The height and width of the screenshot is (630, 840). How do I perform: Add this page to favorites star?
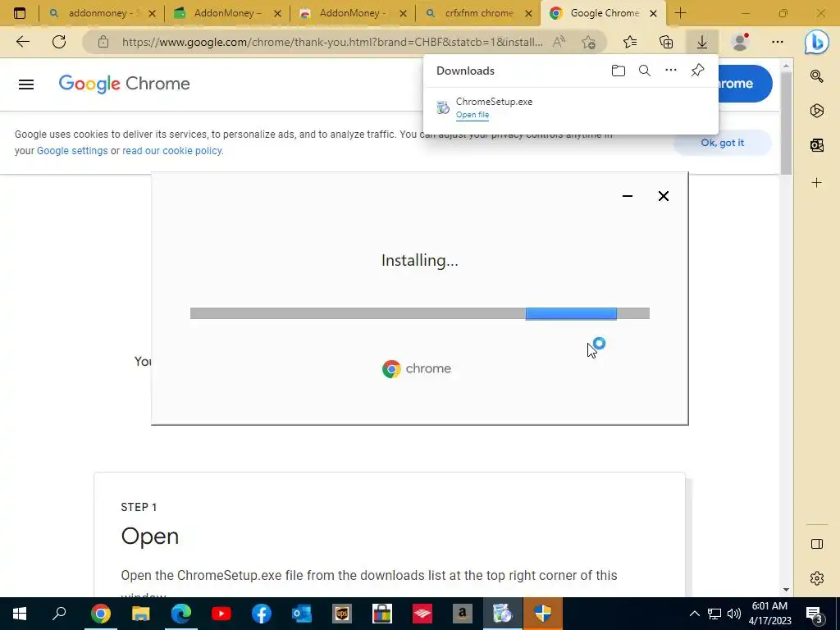coord(588,42)
